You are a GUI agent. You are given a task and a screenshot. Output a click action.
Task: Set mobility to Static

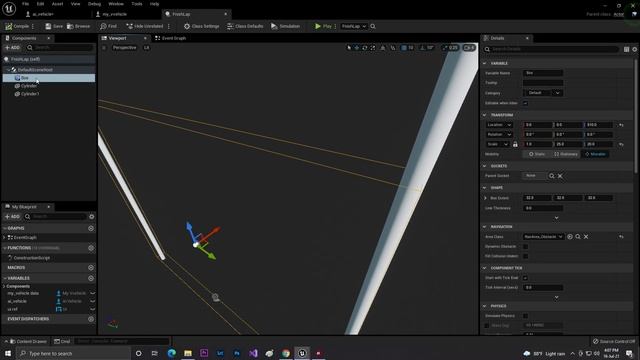click(x=536, y=154)
